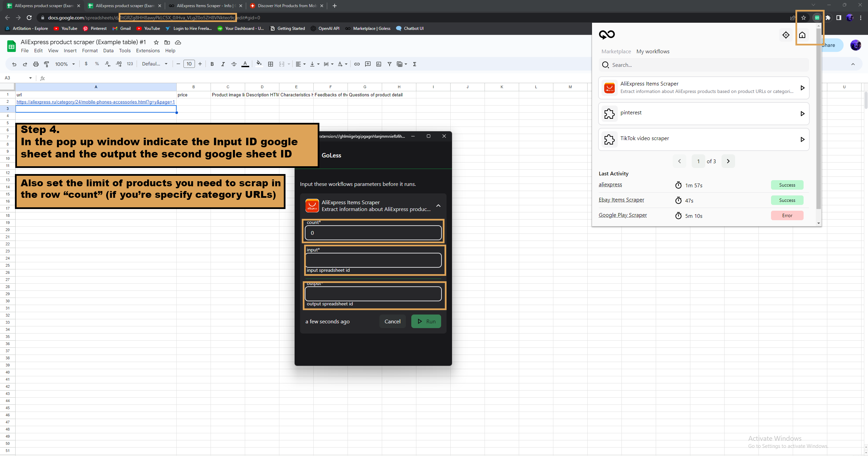Open the number format 123 menu
868x456 pixels.
pos(130,64)
